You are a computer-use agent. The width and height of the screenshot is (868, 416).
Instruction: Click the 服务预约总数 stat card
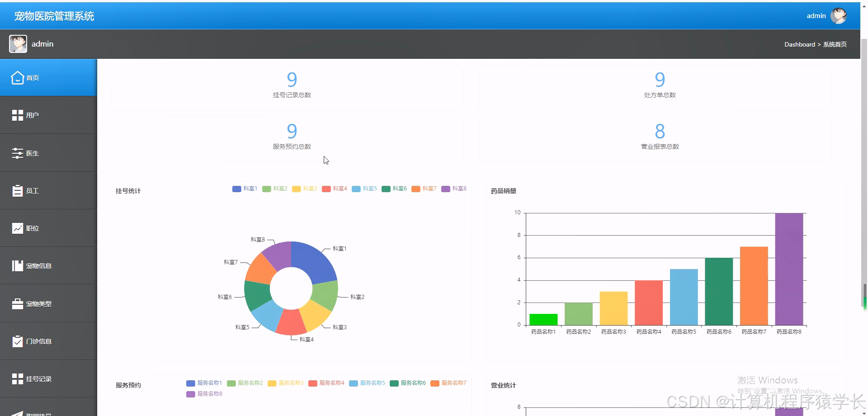pos(287,139)
